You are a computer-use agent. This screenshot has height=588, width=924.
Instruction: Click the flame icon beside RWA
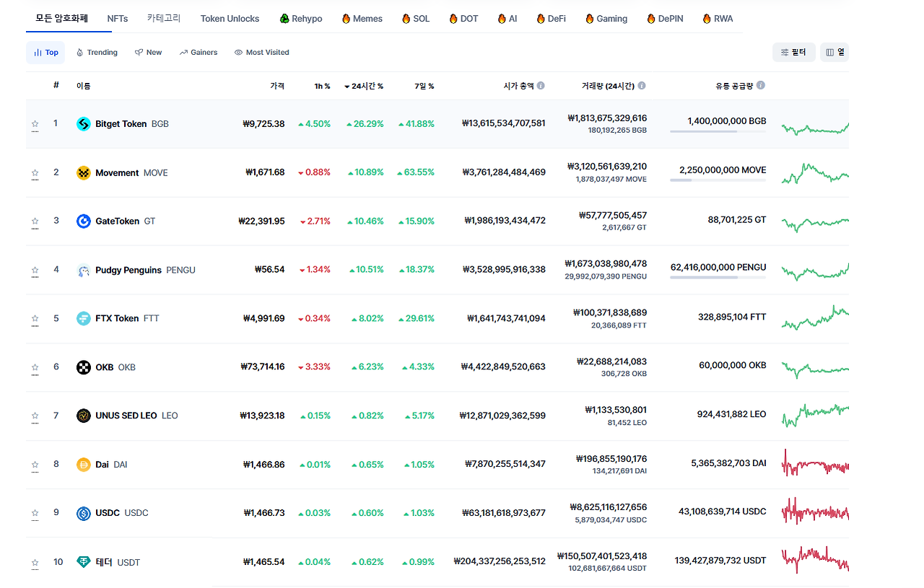(x=707, y=19)
